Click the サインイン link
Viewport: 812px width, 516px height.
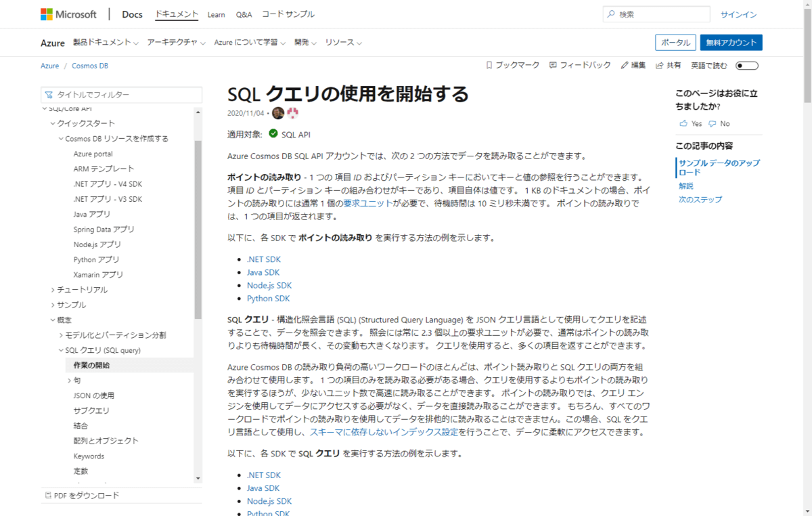739,14
